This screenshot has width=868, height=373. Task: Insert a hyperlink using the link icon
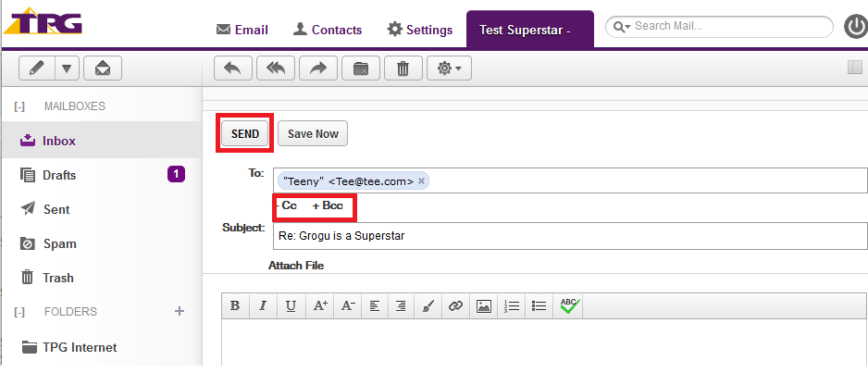[x=454, y=305]
